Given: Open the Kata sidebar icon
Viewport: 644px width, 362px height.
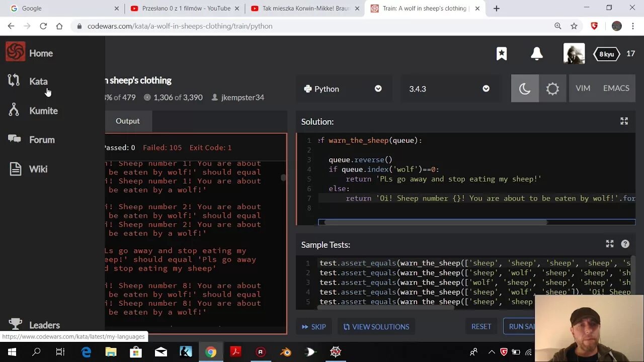Looking at the screenshot, I should pos(14,80).
